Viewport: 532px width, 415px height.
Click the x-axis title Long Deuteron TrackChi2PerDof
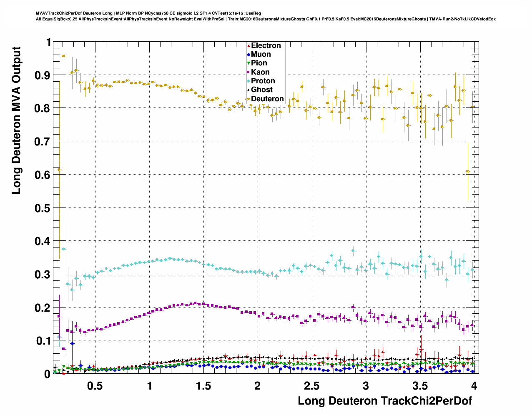pyautogui.click(x=385, y=401)
